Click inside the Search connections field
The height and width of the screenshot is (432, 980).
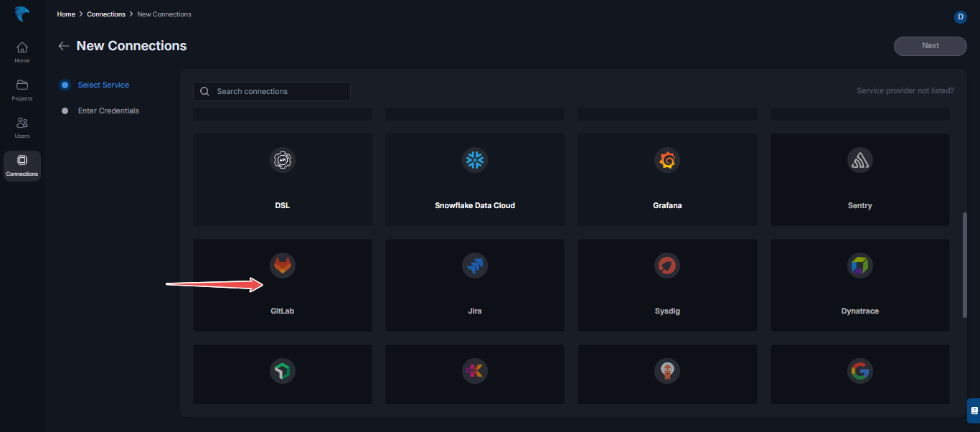click(x=271, y=91)
